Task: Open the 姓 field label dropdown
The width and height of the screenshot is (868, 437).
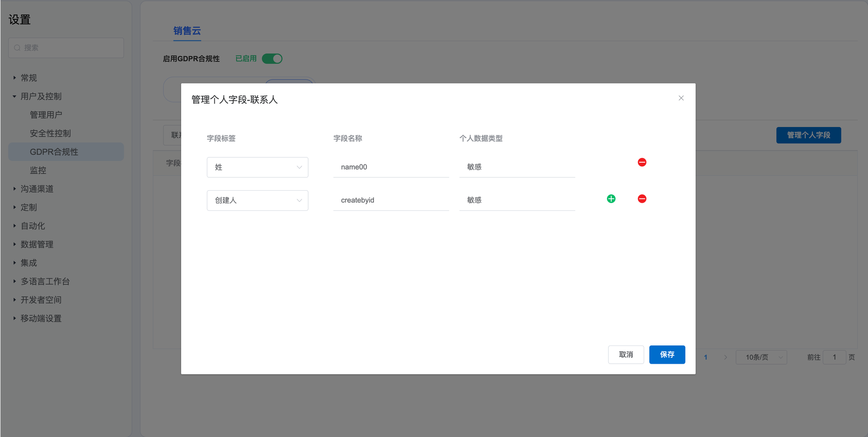Action: click(x=257, y=167)
